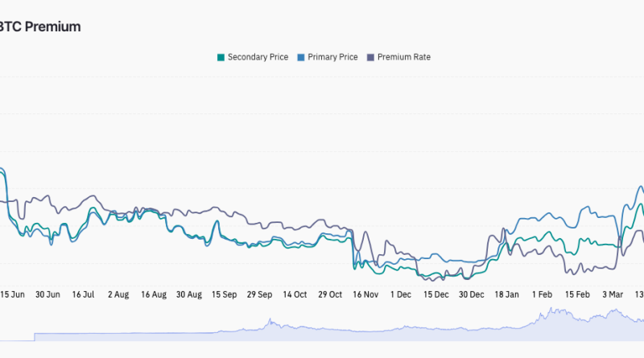
Task: Toggle the Secondary Price legend entry
Action: [x=253, y=57]
